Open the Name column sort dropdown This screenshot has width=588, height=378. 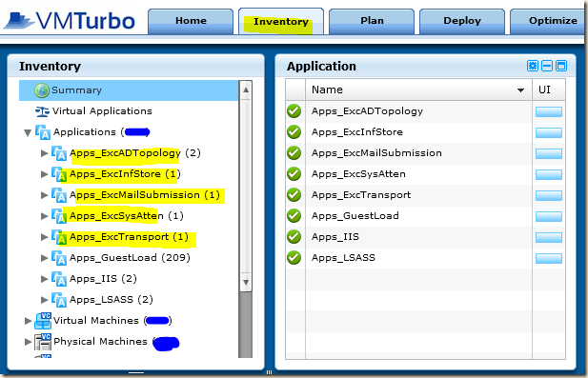tap(520, 90)
